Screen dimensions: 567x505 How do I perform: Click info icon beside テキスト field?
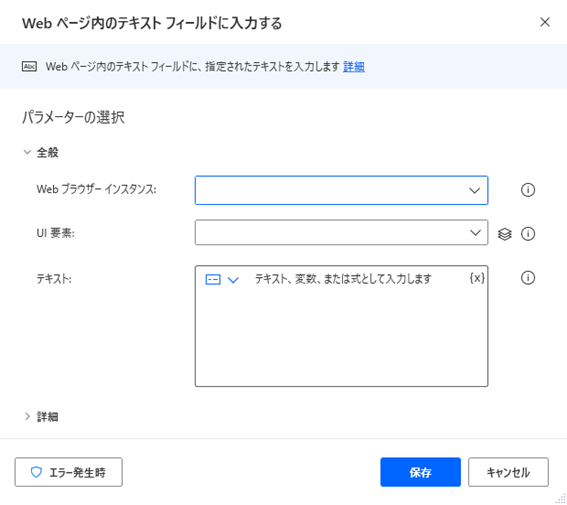pos(528,278)
